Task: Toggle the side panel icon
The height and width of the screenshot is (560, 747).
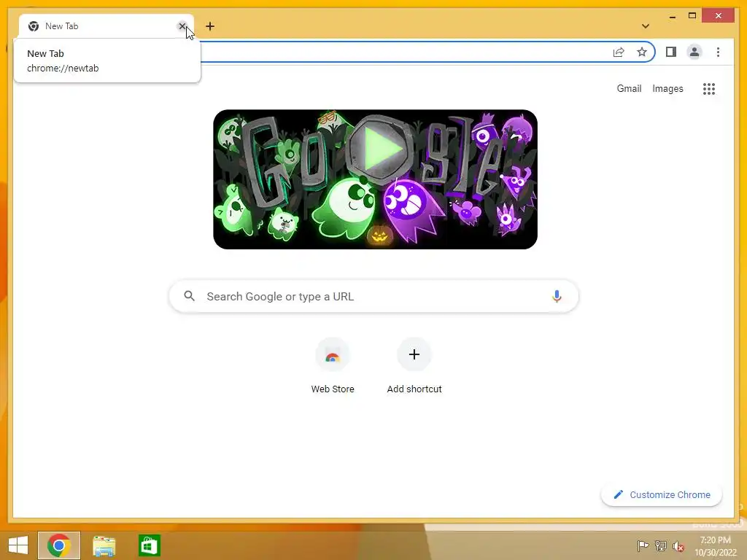Action: pos(671,52)
